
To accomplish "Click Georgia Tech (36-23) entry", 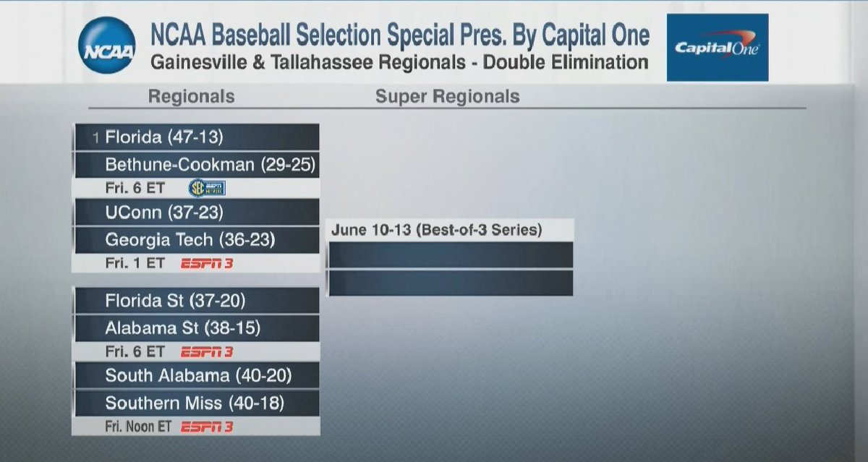I will (x=196, y=240).
